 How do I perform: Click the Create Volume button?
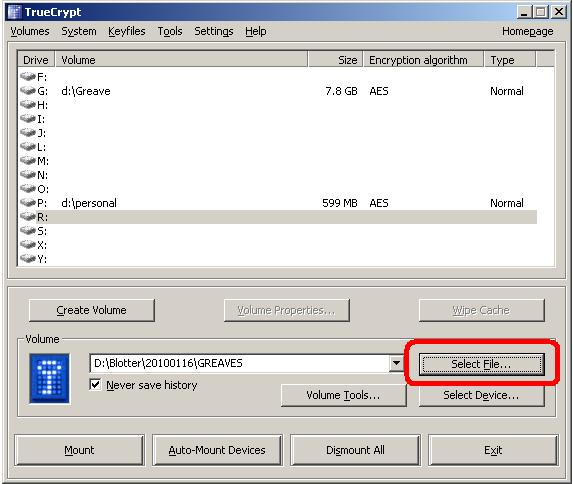92,310
